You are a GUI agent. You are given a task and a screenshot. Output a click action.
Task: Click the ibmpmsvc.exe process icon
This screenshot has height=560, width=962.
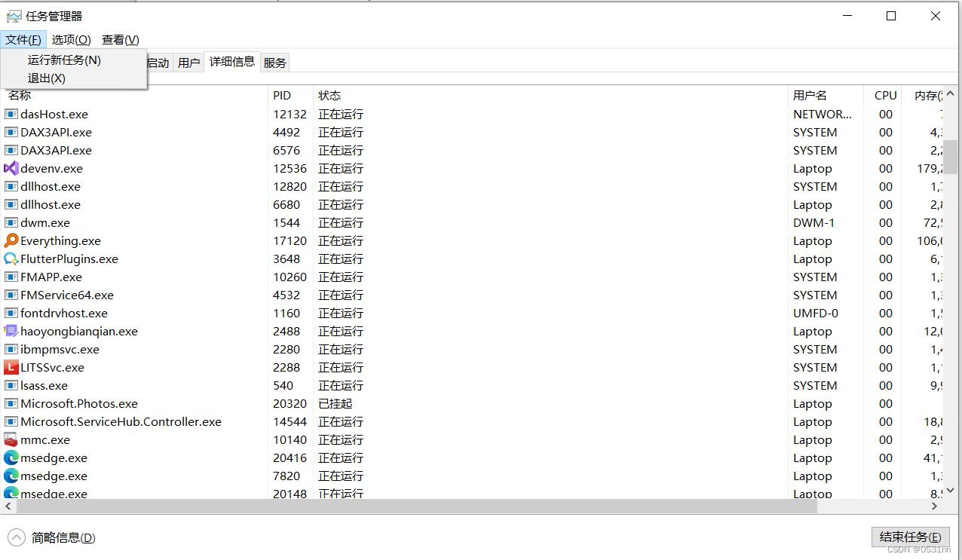pos(11,350)
